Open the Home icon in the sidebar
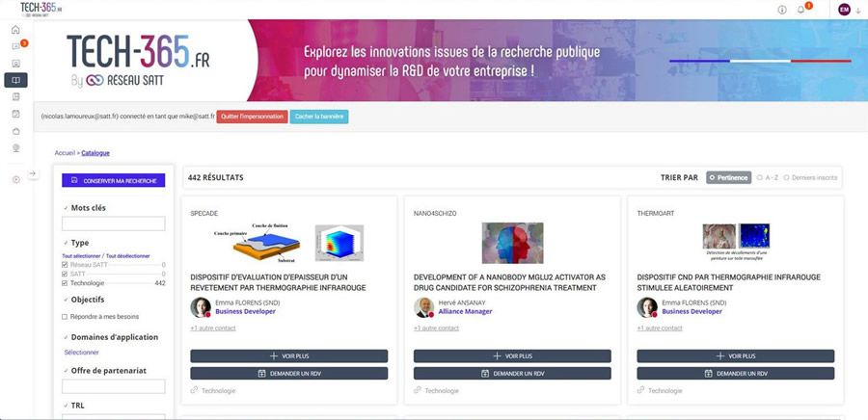This screenshot has width=868, height=420. [15, 30]
